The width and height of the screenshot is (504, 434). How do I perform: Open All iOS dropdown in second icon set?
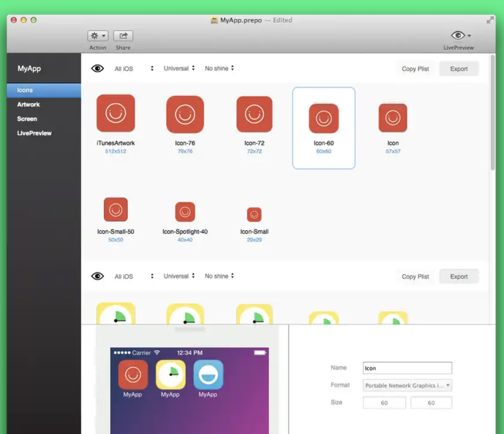click(134, 276)
